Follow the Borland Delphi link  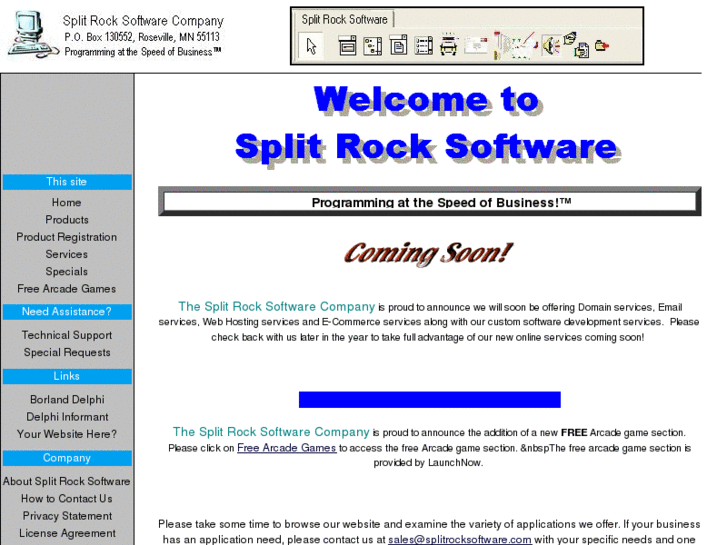coord(67,399)
